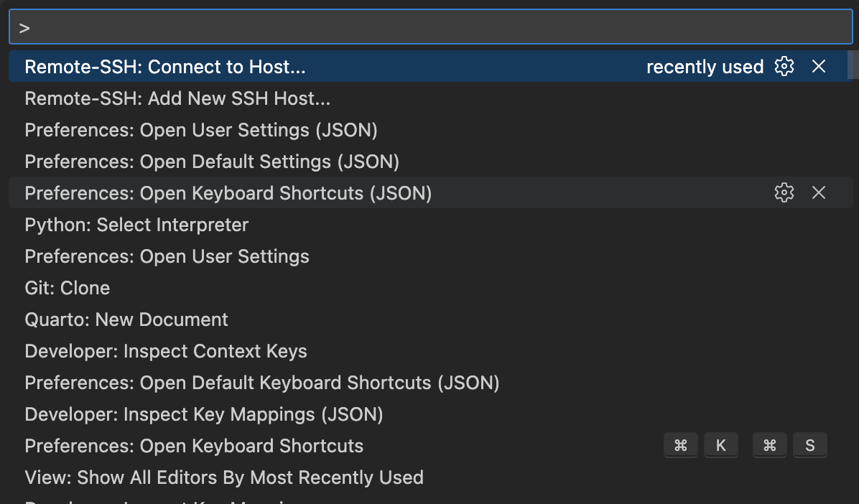Open Default Keyboard Shortcuts (JSON)

(261, 383)
